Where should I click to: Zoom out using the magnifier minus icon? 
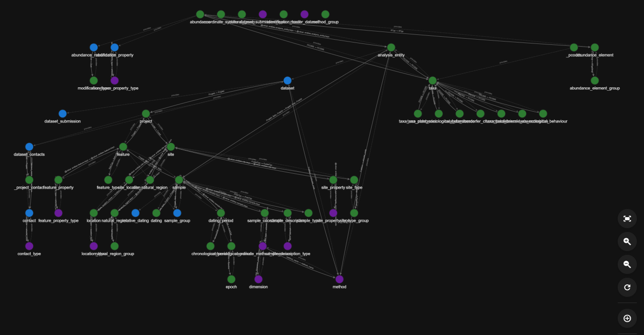(627, 264)
